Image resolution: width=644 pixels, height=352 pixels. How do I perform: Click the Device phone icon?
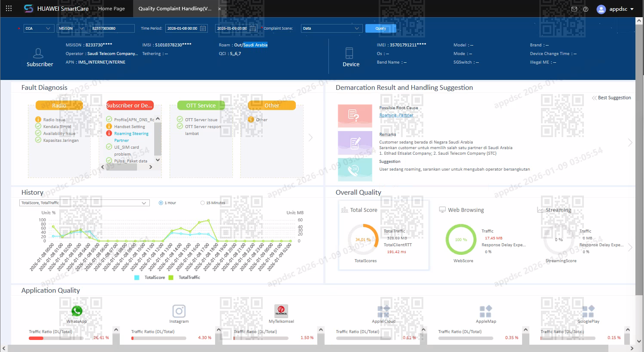tap(349, 53)
